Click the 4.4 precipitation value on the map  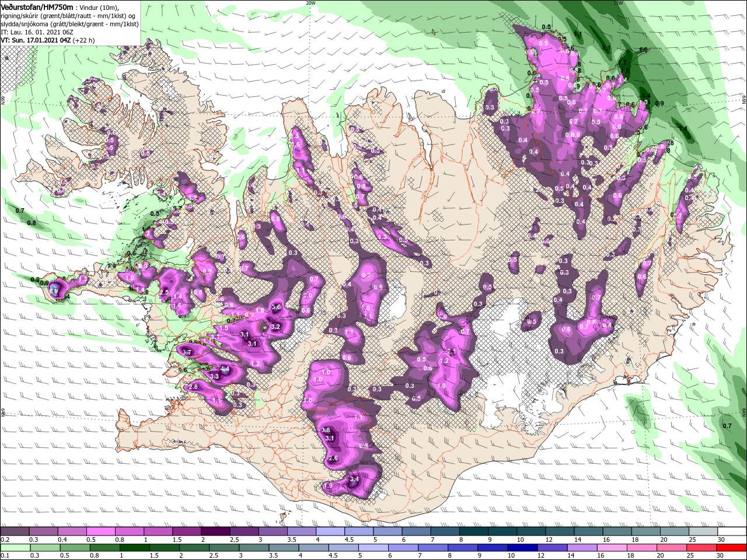[x=225, y=369]
